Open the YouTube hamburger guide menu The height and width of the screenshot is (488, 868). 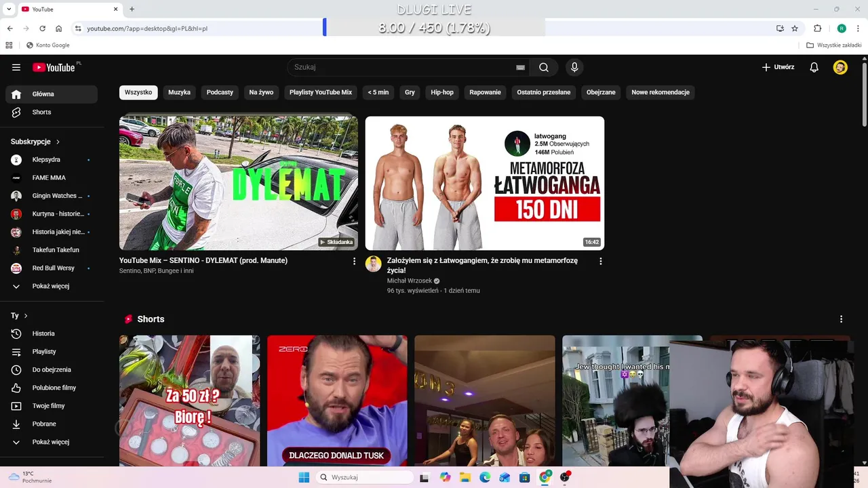pyautogui.click(x=16, y=67)
